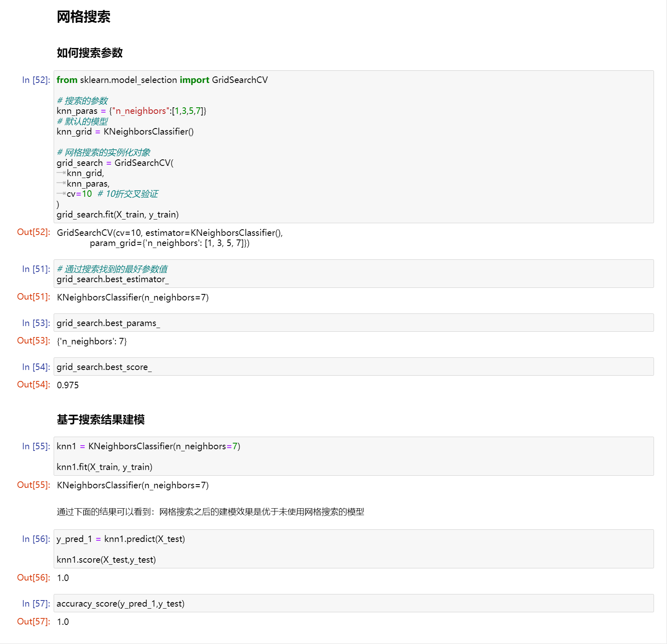Click the grid_search.best_score_ cell
Screen dimensions: 667x644
[354, 367]
